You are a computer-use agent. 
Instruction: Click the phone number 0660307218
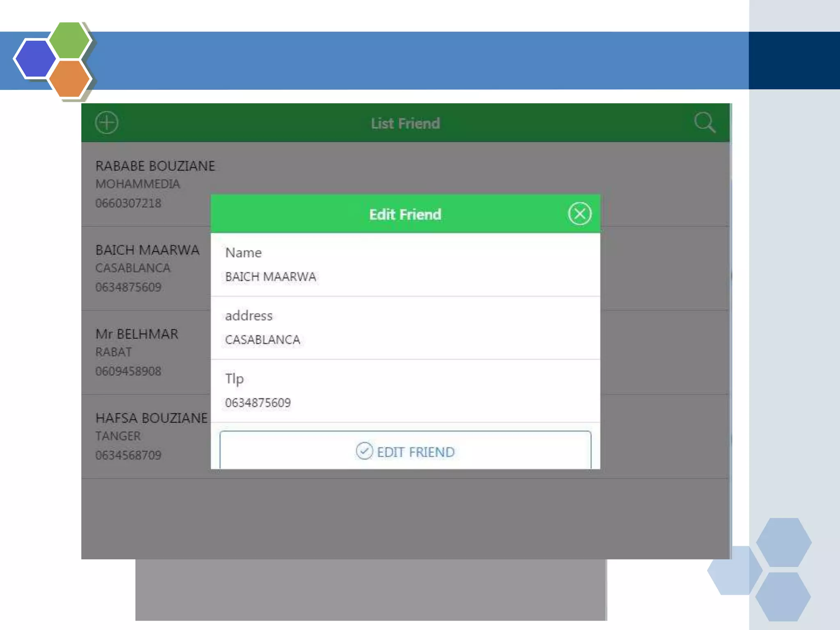click(128, 203)
